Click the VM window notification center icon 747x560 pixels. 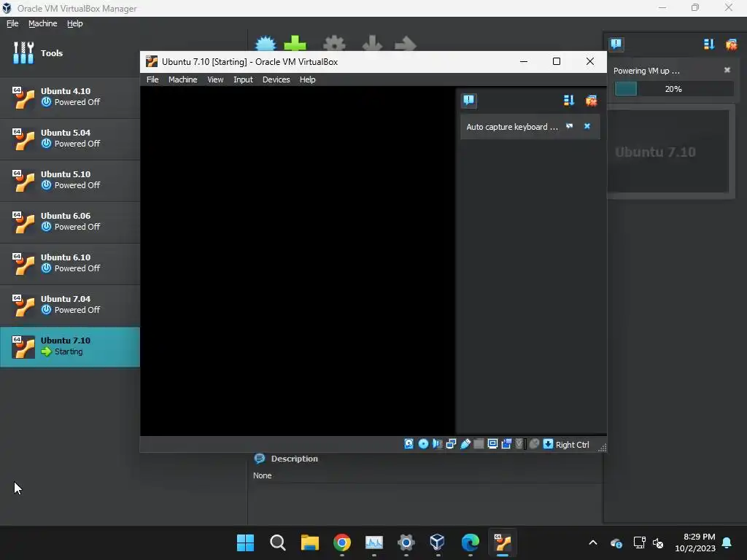[x=469, y=100]
